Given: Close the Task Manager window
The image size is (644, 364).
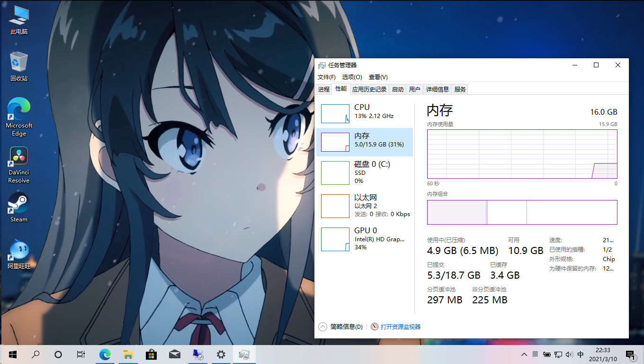Looking at the screenshot, I should click(x=618, y=65).
